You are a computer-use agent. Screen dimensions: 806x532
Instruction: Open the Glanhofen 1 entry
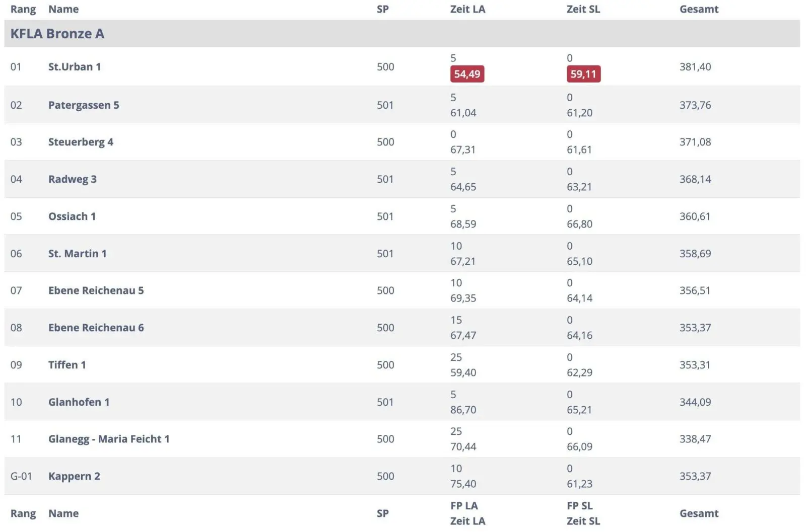click(79, 402)
